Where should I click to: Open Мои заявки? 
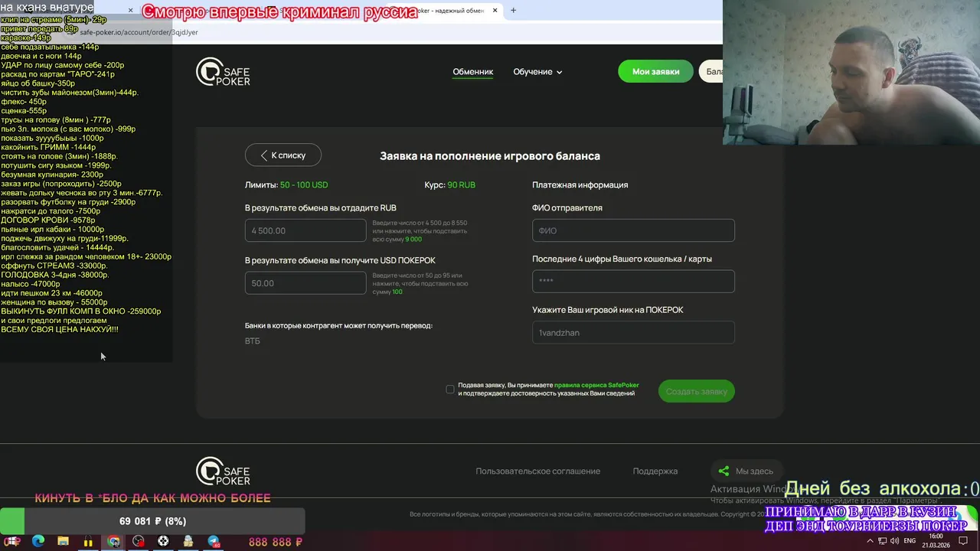655,72
